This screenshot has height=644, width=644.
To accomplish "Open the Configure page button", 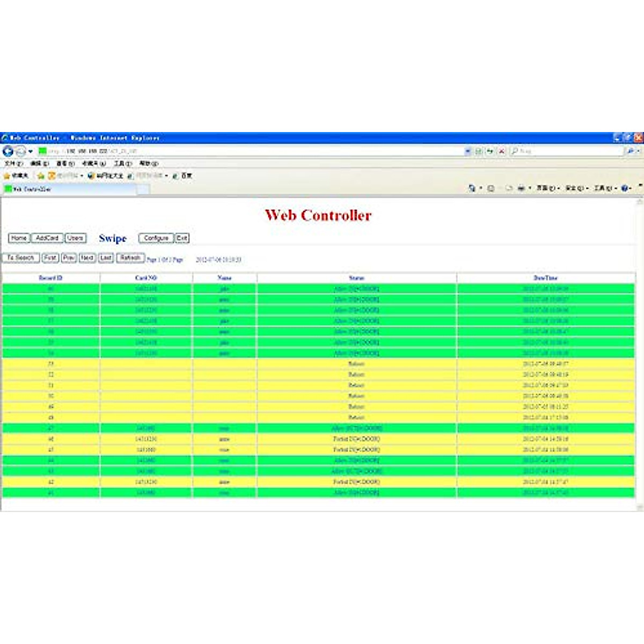I will point(156,238).
